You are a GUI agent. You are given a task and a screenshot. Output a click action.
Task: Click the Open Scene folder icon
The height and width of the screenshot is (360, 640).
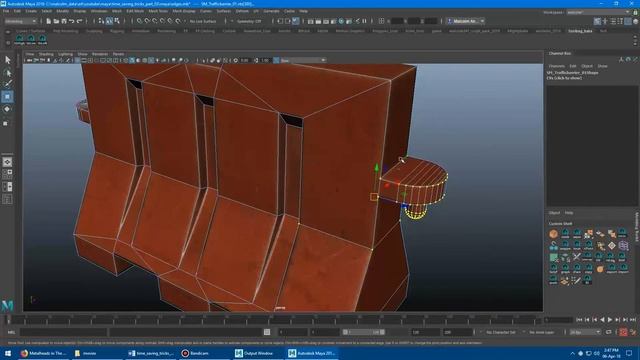pyautogui.click(x=56, y=21)
